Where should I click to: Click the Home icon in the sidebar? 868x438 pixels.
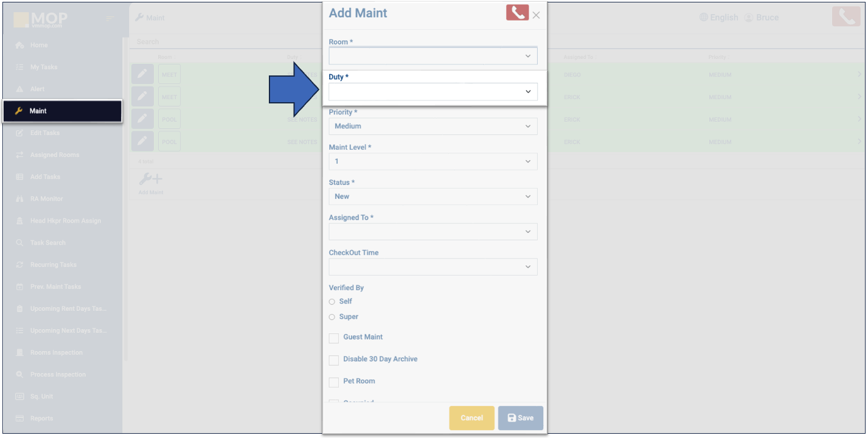(19, 45)
